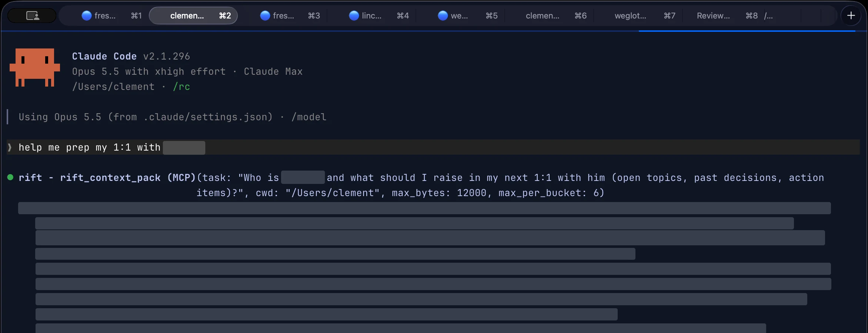Screen dimensions: 868x333
Task: Click the Claude Code pixel mascot logo
Action: 35,67
